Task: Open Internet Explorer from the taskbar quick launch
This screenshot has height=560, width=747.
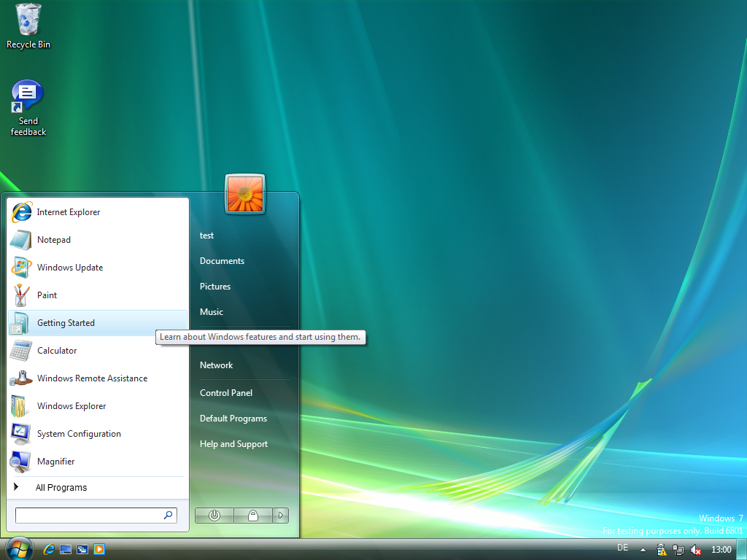Action: 49,549
